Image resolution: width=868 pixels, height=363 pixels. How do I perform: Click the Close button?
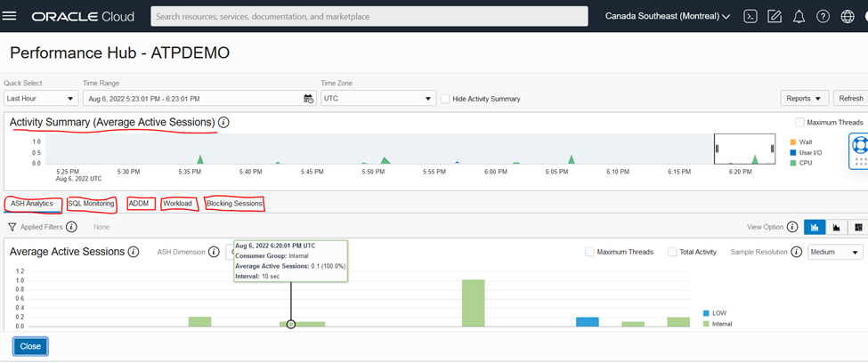click(x=30, y=346)
